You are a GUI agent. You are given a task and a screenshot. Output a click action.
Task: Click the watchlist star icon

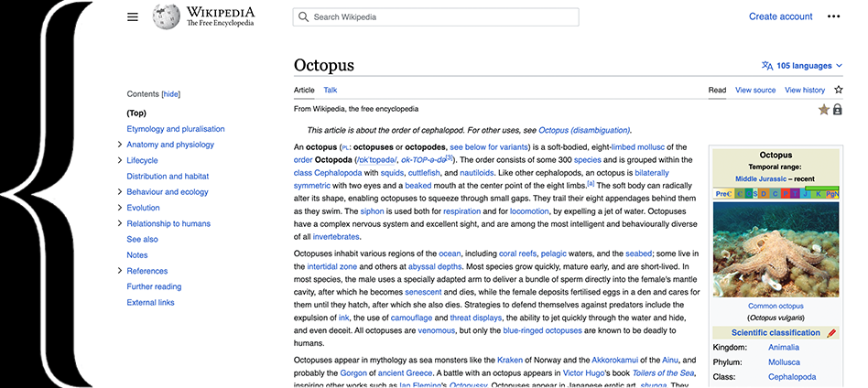(x=838, y=91)
